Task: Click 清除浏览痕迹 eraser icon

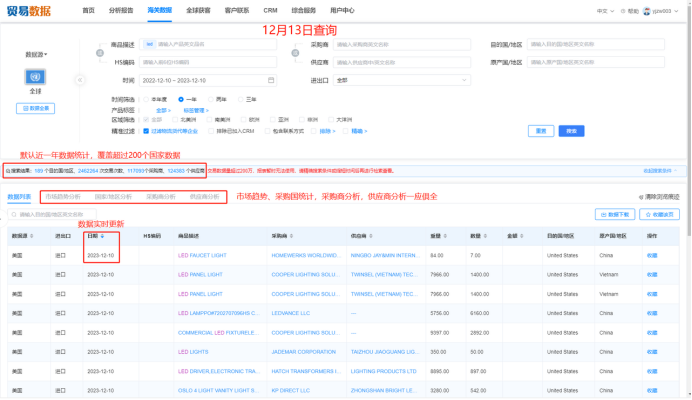Action: click(641, 197)
